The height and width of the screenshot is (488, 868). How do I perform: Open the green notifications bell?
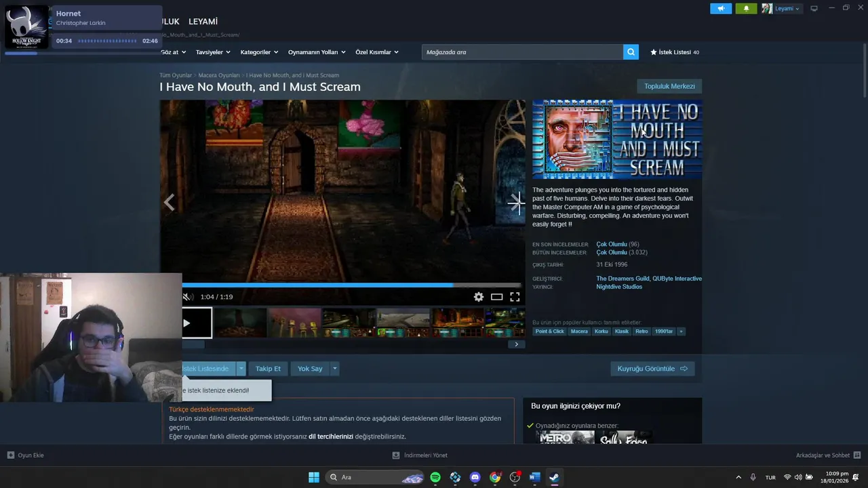pos(746,8)
